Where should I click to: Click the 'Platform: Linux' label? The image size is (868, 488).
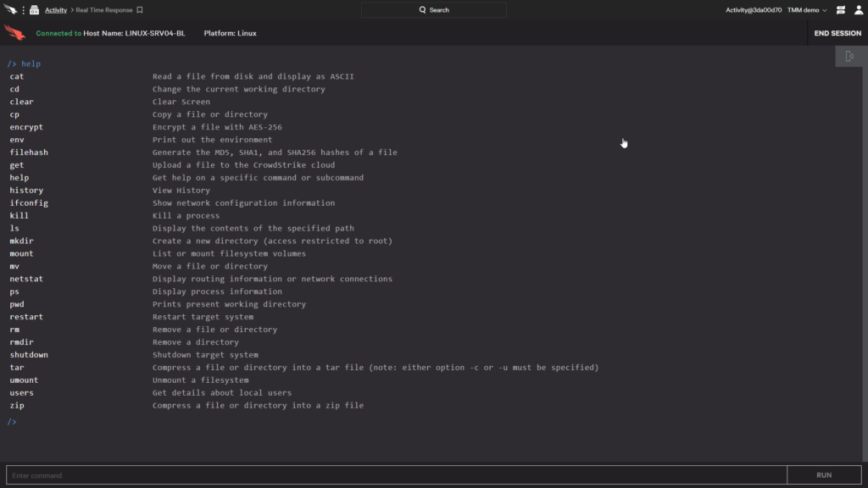click(x=230, y=33)
